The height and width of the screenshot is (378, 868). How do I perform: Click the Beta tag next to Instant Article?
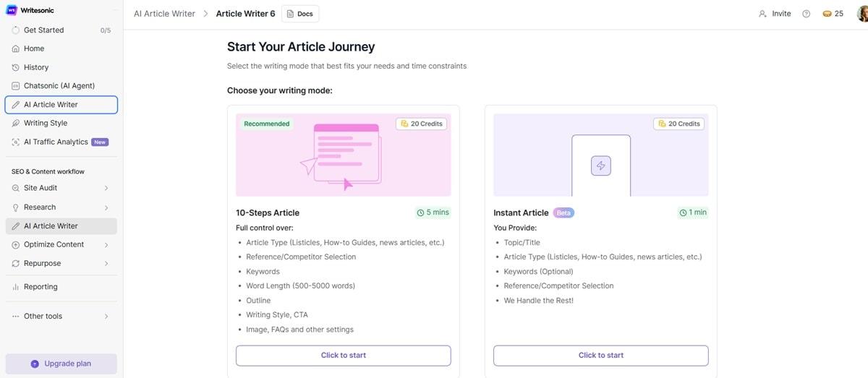click(x=563, y=212)
